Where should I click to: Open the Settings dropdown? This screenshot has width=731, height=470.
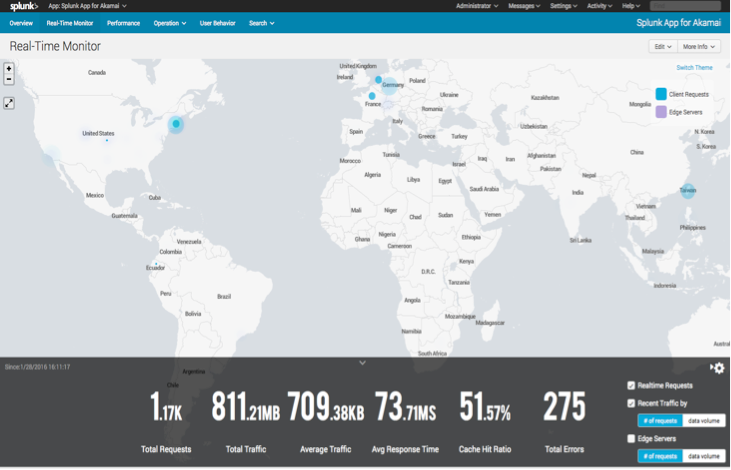click(x=563, y=6)
